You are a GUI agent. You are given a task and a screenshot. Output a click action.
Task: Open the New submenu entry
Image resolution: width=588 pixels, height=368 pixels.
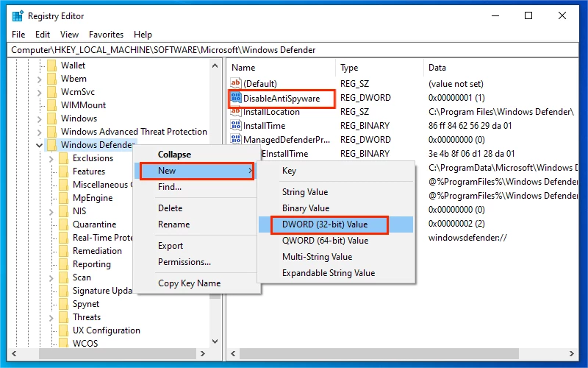click(x=197, y=171)
